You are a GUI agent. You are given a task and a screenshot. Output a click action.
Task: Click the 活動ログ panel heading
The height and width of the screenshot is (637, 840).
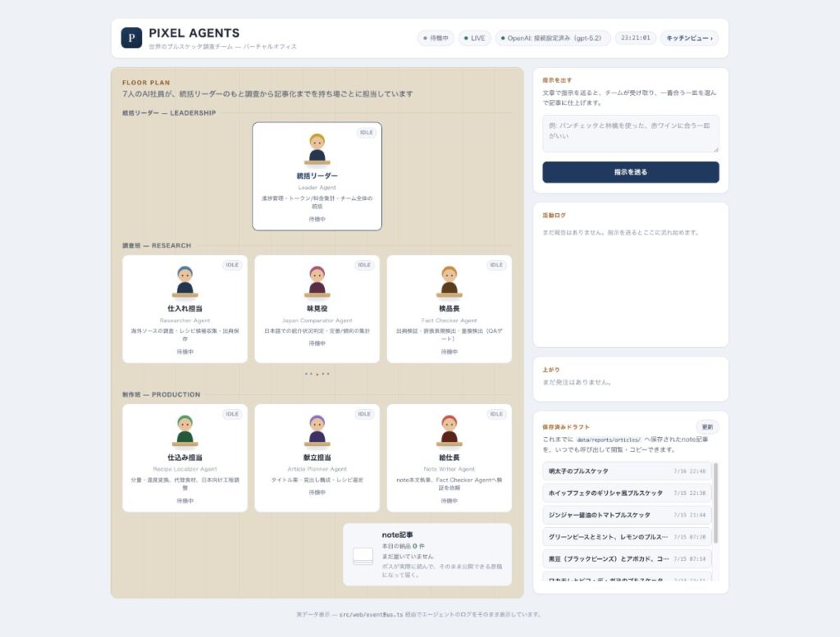[554, 215]
